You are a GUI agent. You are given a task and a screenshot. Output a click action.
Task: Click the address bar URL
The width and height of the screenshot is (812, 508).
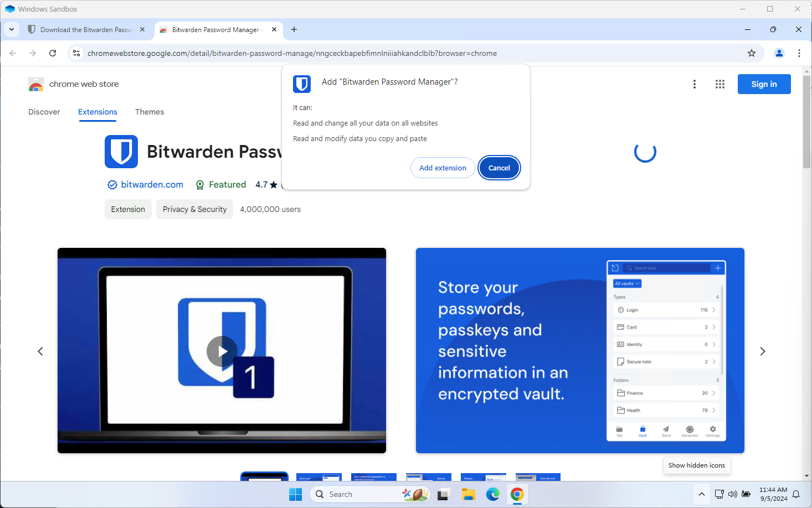coord(292,53)
